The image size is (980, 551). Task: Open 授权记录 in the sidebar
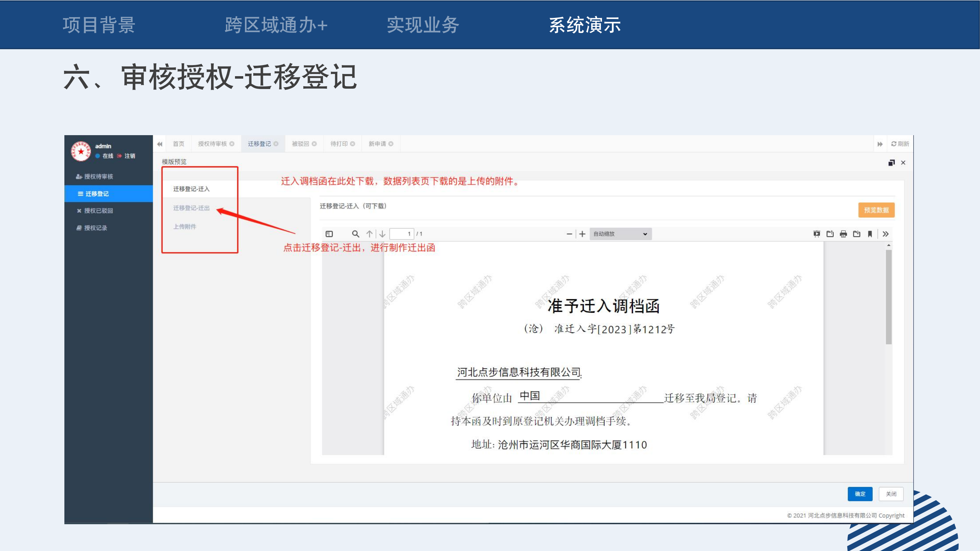click(x=95, y=228)
